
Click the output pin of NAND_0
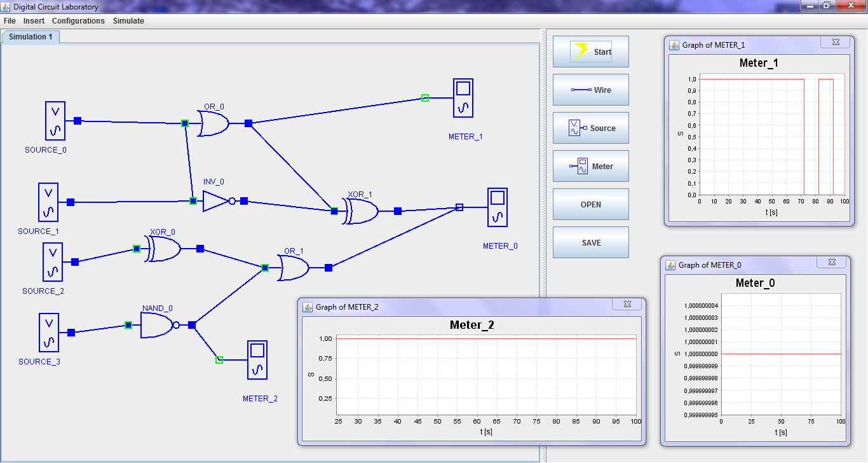click(x=192, y=325)
